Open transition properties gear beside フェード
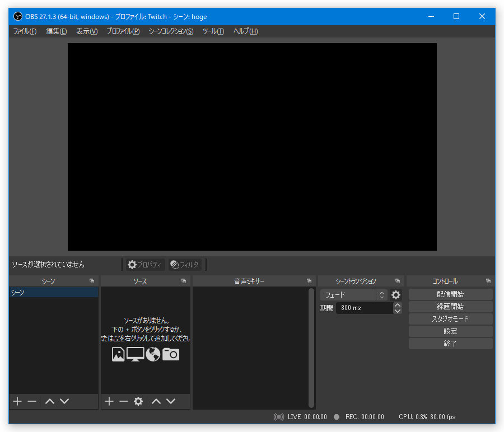The height and width of the screenshot is (432, 504). tap(396, 294)
